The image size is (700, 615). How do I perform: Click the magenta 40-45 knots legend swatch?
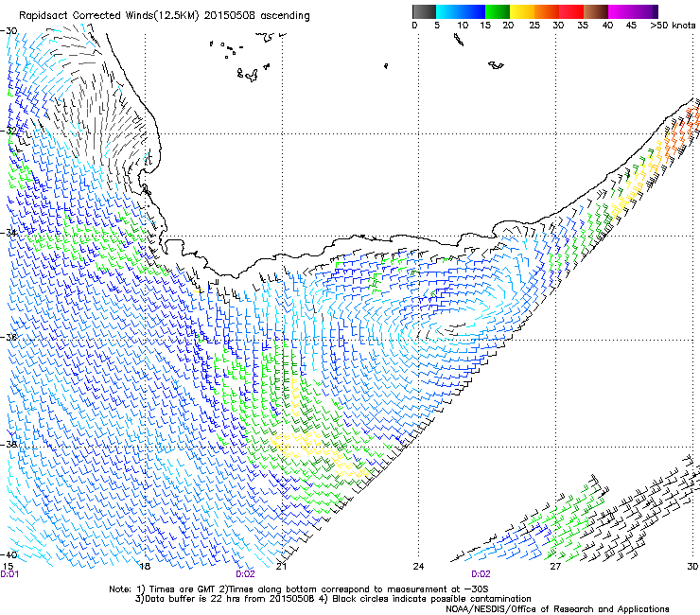click(x=621, y=11)
